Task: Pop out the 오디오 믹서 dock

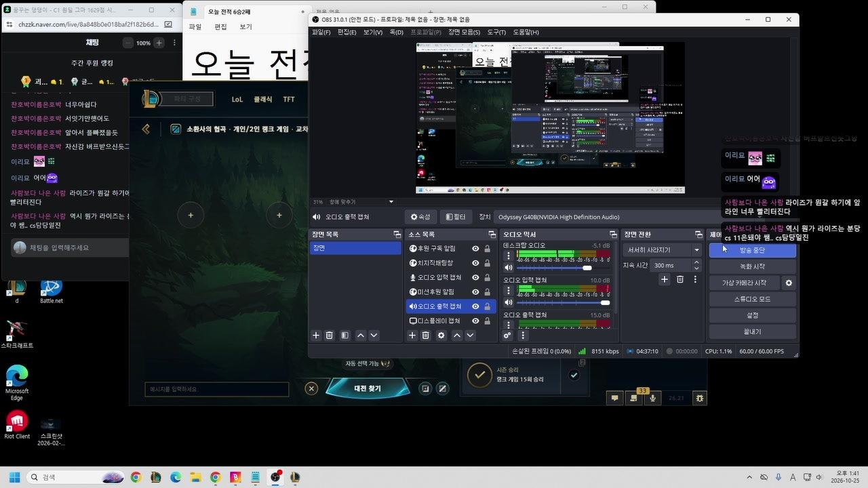Action: tap(613, 235)
